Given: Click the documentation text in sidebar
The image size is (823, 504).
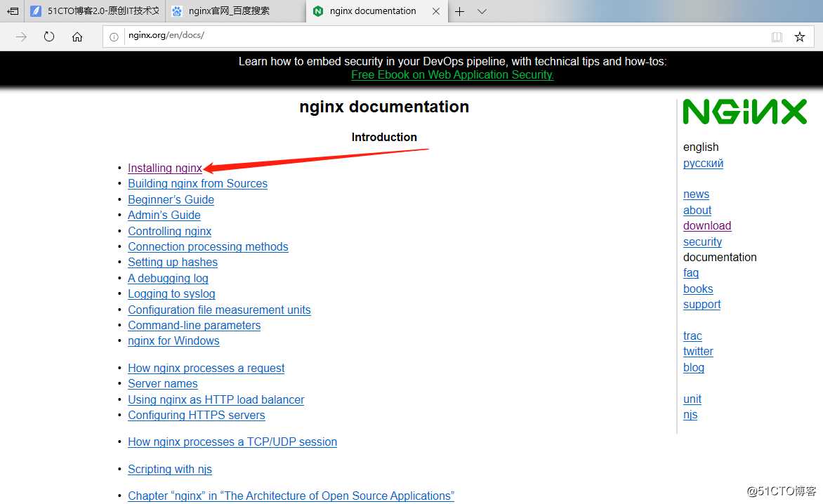Looking at the screenshot, I should 720,258.
